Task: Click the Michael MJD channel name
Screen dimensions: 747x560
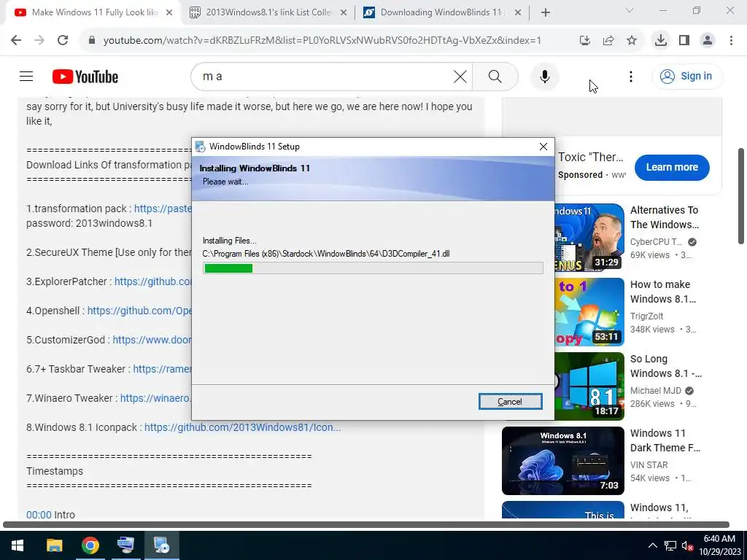Action: [656, 391]
